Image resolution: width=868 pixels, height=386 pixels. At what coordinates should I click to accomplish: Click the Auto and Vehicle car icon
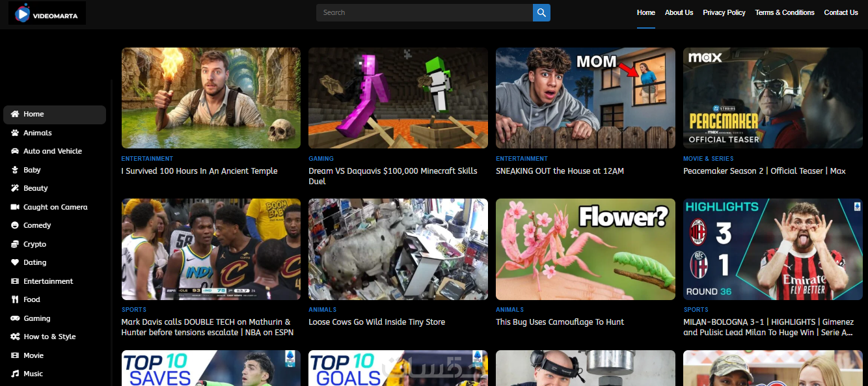coord(15,151)
